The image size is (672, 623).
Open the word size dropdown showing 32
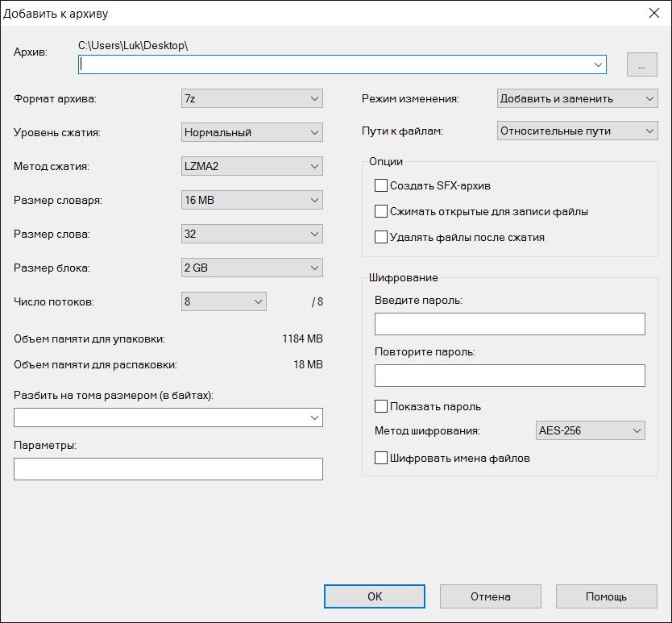[x=251, y=234]
